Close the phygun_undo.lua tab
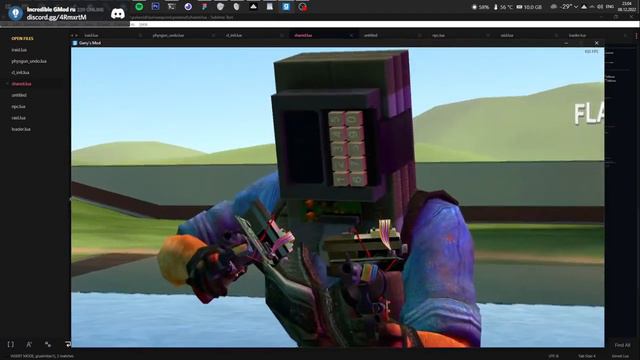The image size is (640, 360). click(x=213, y=36)
